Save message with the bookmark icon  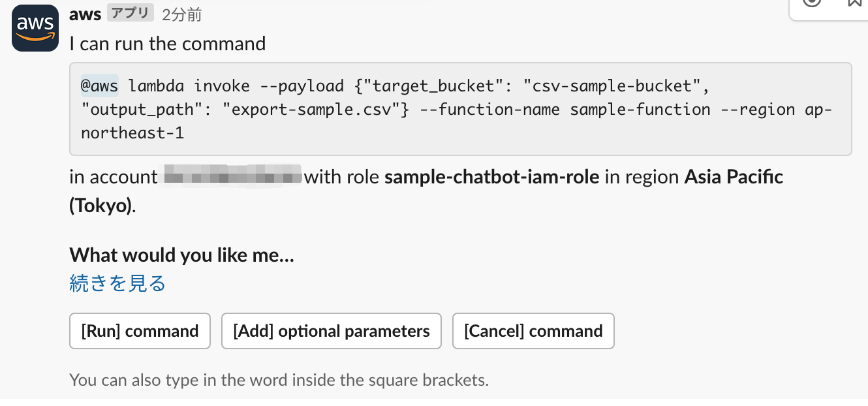point(856,3)
